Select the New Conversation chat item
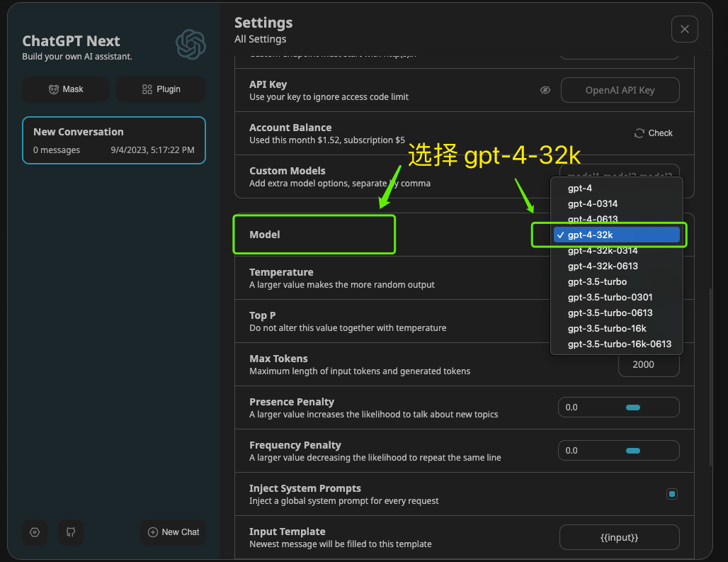The image size is (728, 562). pyautogui.click(x=114, y=140)
